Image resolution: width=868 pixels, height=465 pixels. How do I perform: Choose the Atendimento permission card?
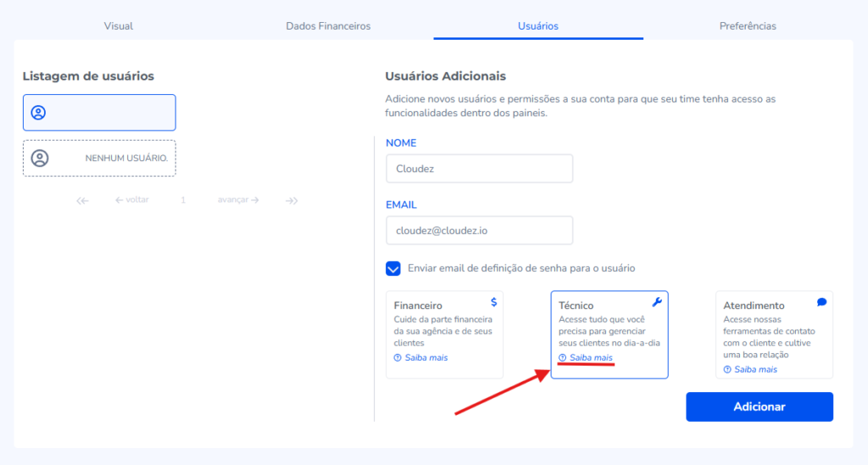click(x=774, y=334)
